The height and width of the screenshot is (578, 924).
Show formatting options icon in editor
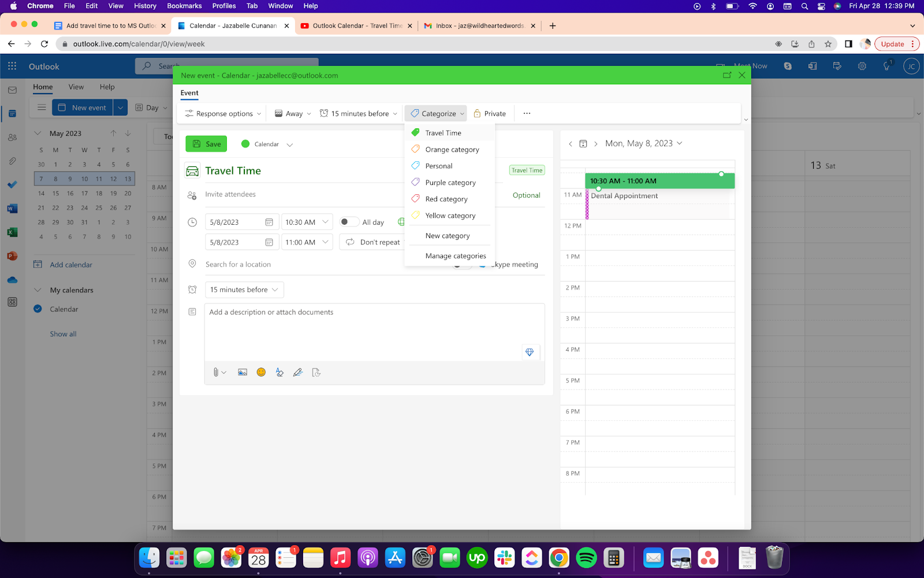(x=280, y=372)
